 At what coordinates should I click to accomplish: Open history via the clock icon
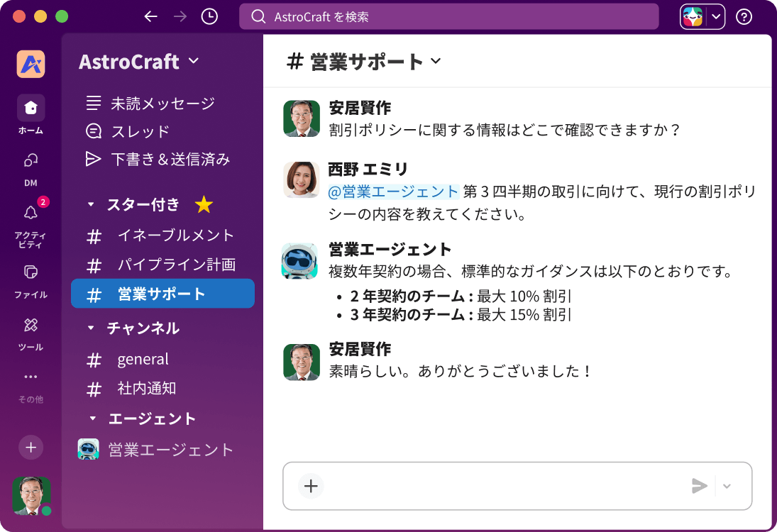point(209,16)
